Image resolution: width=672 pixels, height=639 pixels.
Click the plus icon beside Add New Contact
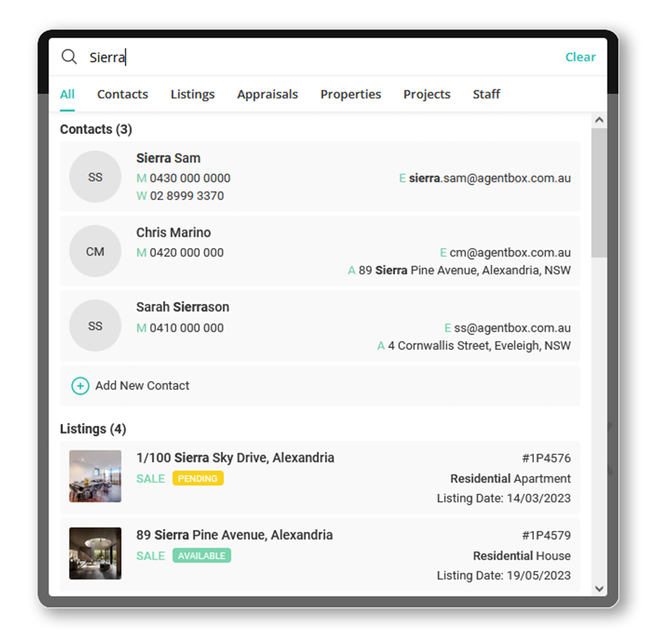coord(80,385)
